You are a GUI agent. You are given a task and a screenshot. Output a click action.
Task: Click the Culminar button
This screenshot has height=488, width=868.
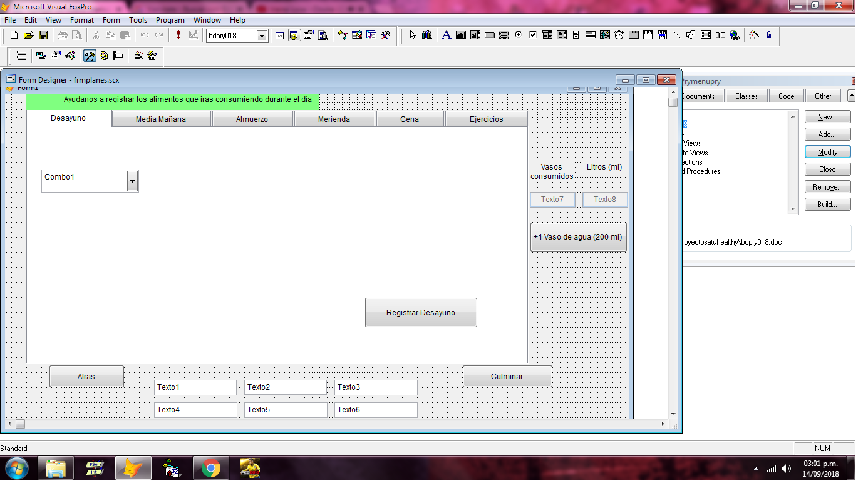tap(507, 376)
